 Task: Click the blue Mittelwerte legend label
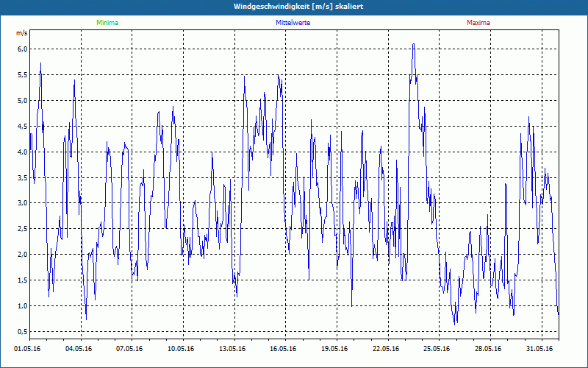coord(293,23)
